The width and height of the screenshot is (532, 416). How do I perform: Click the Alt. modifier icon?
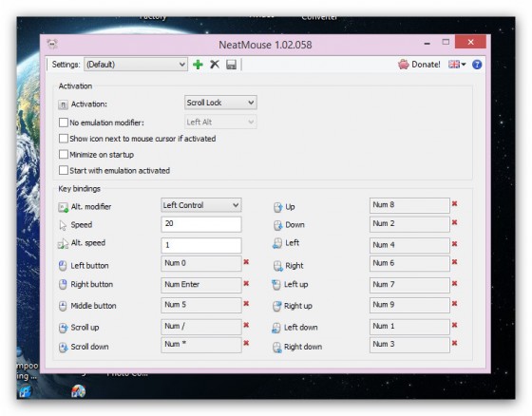(x=63, y=207)
